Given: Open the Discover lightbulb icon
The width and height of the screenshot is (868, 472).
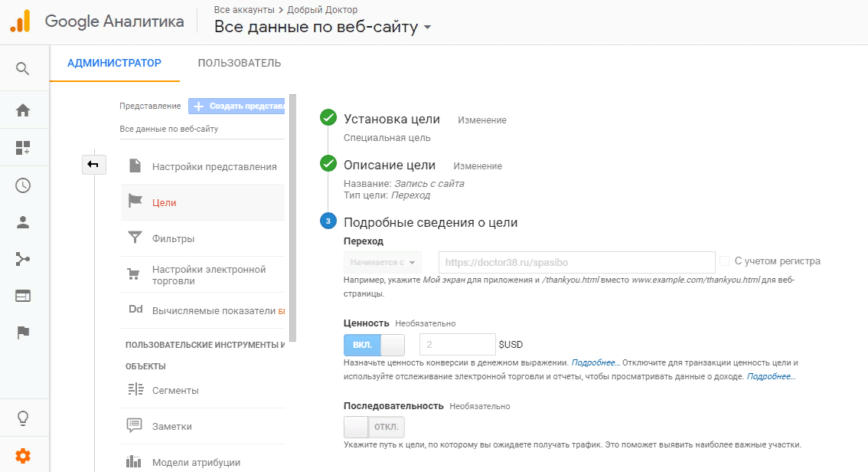Looking at the screenshot, I should point(23,418).
